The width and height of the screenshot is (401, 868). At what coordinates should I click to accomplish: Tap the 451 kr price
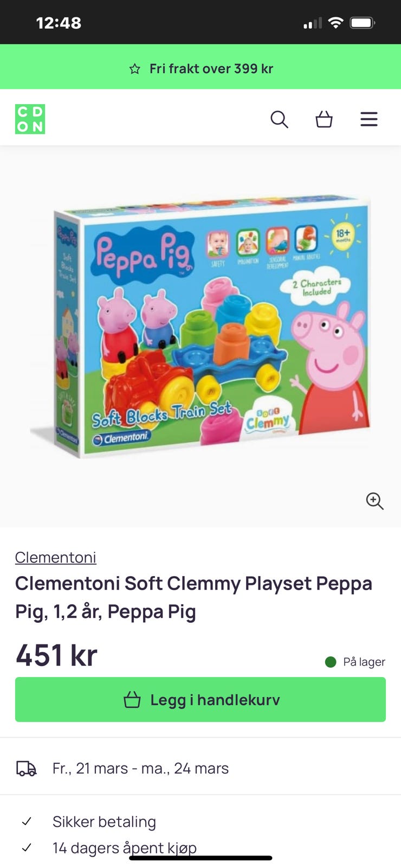point(56,655)
